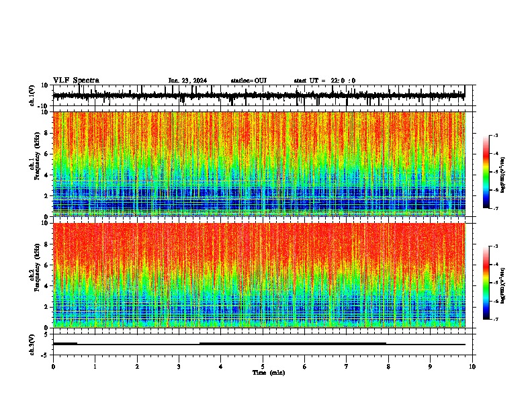Select the "Jan. 23, 2024" date text
This screenshot has height=411, width=532.
(187, 81)
